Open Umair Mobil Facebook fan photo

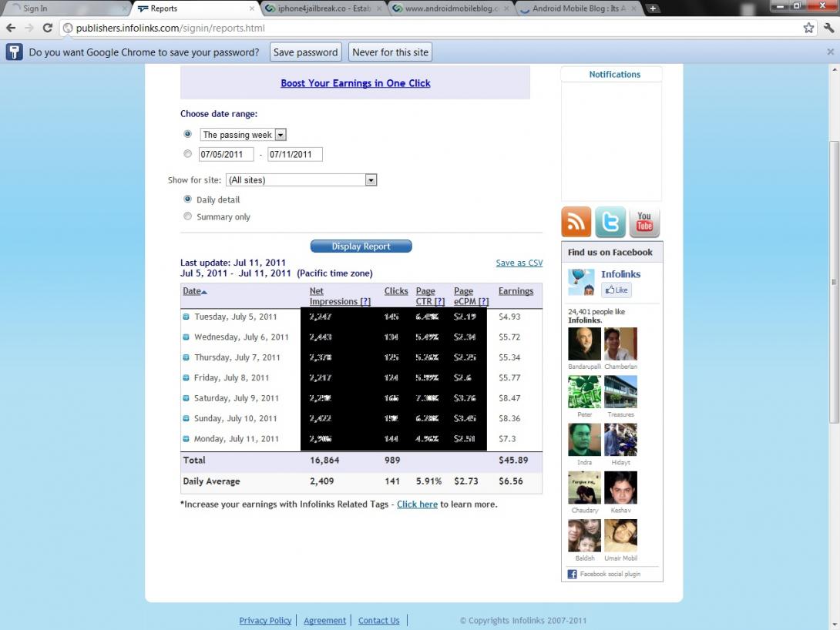(x=621, y=535)
